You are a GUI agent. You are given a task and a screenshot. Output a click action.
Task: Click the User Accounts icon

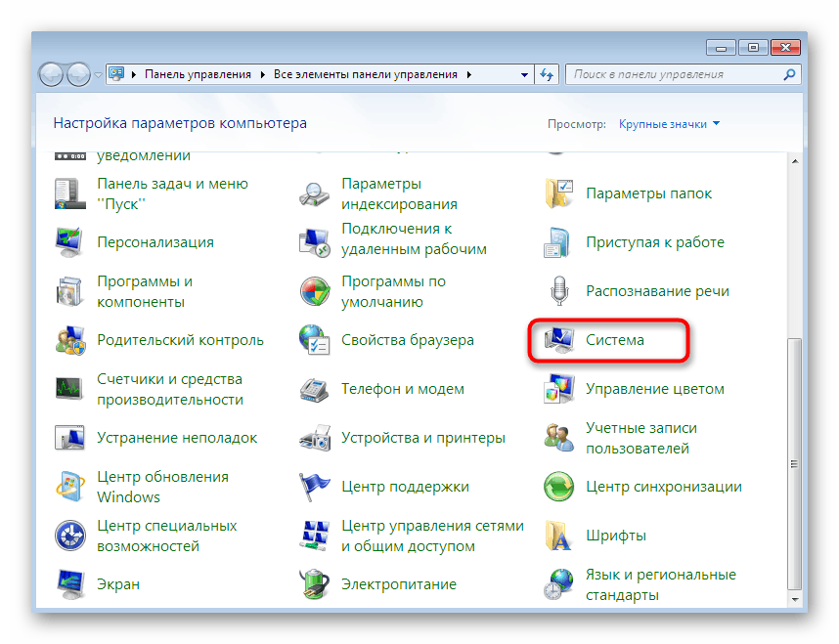[559, 438]
